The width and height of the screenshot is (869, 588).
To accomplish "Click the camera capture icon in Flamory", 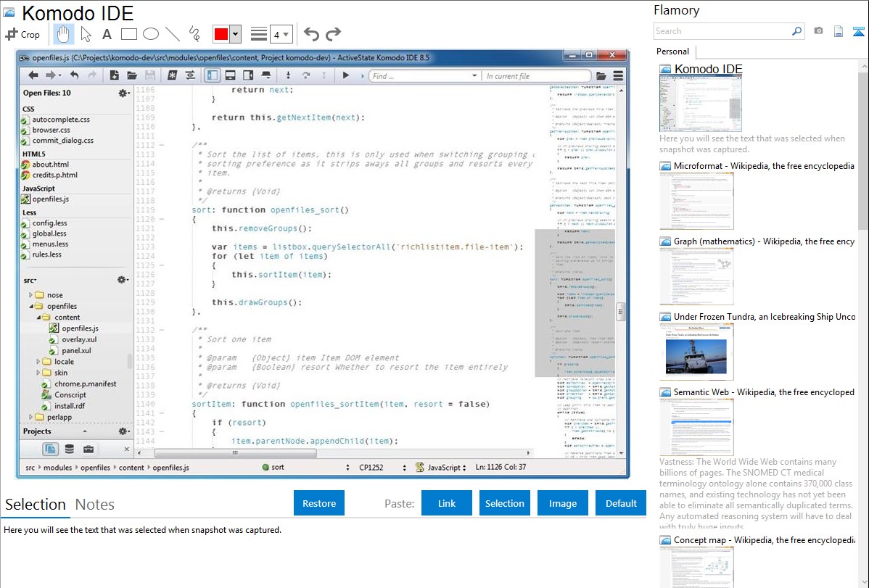I will [818, 31].
